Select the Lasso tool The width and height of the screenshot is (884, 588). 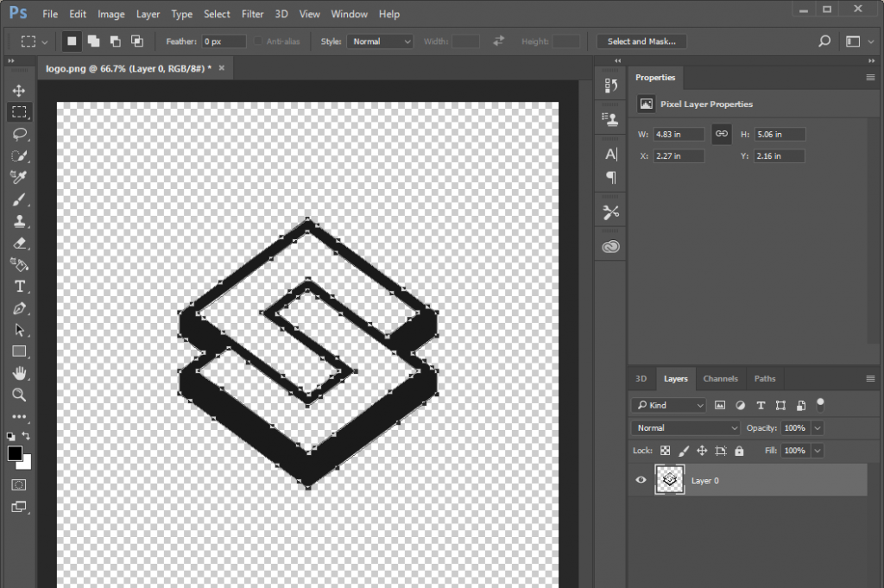[19, 134]
